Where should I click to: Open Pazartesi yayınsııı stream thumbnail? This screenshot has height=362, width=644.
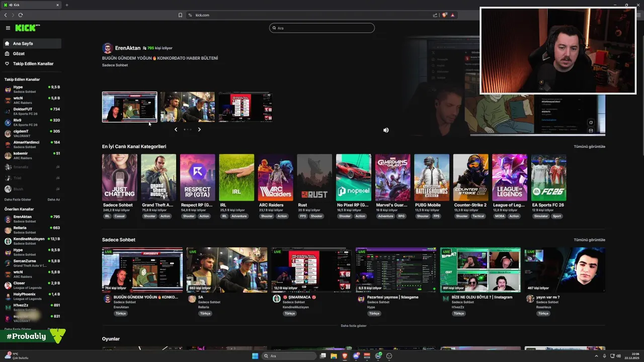pos(396,269)
